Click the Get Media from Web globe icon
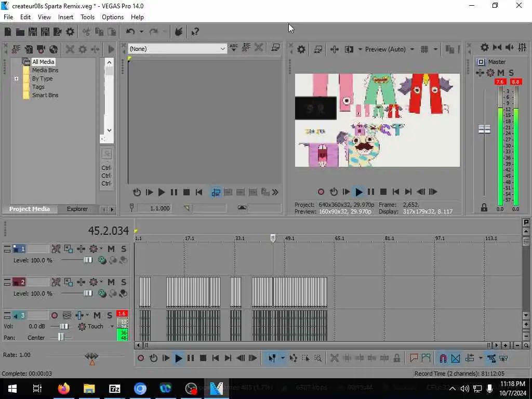 (54, 49)
